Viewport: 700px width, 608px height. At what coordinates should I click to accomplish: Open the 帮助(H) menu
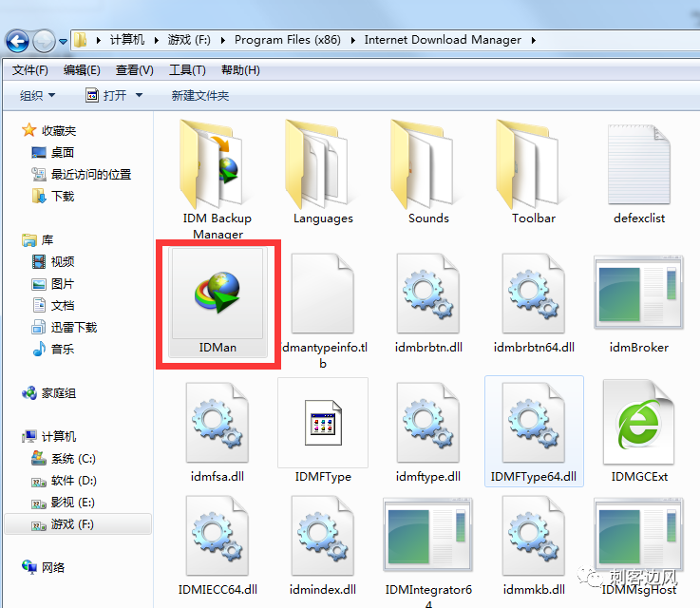[x=240, y=70]
